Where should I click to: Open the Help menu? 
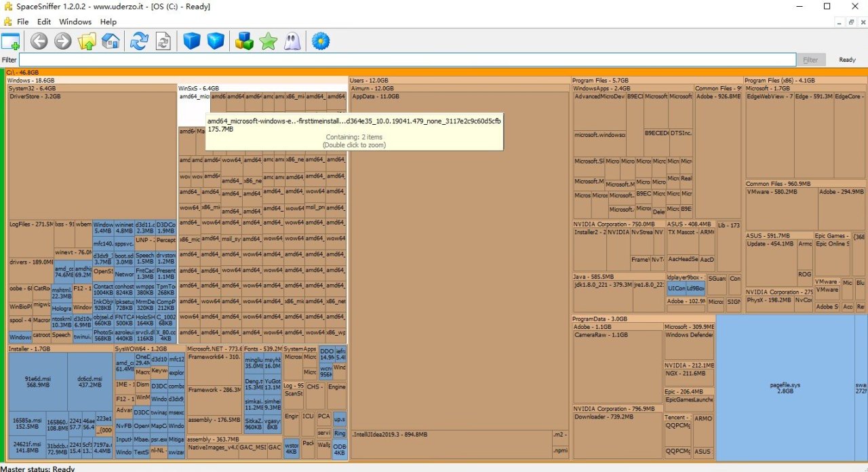(x=108, y=22)
